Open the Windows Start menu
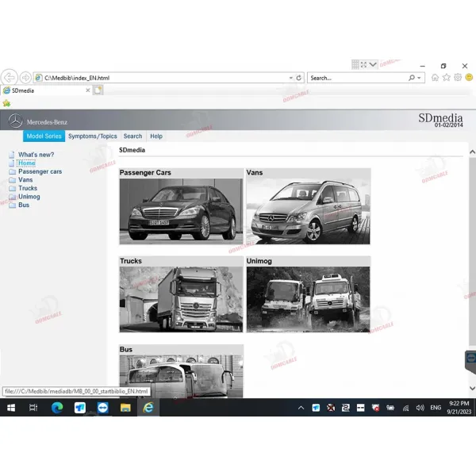The height and width of the screenshot is (476, 476). pos(11,408)
